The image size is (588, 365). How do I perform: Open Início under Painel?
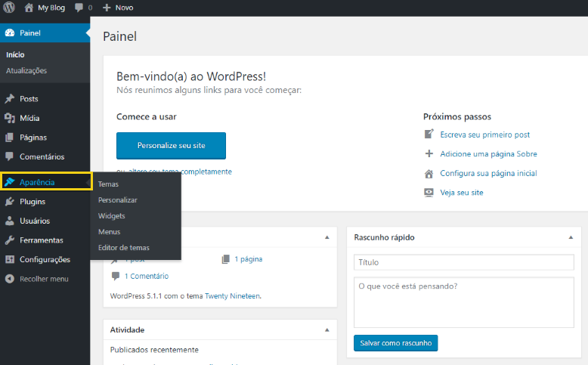(x=15, y=54)
